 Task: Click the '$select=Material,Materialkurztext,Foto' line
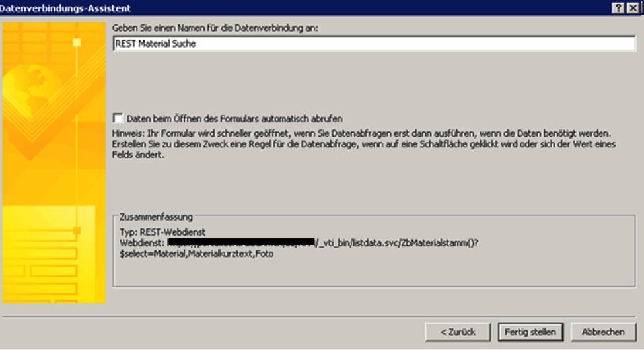point(197,254)
